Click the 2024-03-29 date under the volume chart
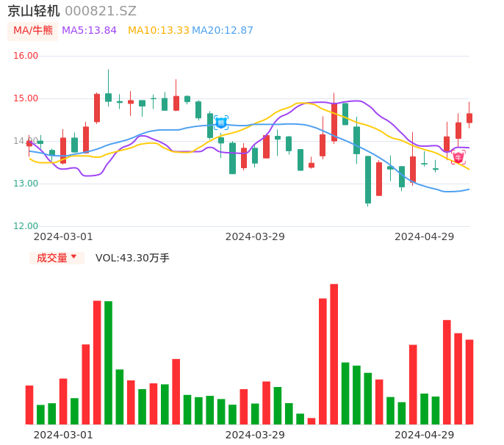Image resolution: width=504 pixels, height=445 pixels. [255, 435]
